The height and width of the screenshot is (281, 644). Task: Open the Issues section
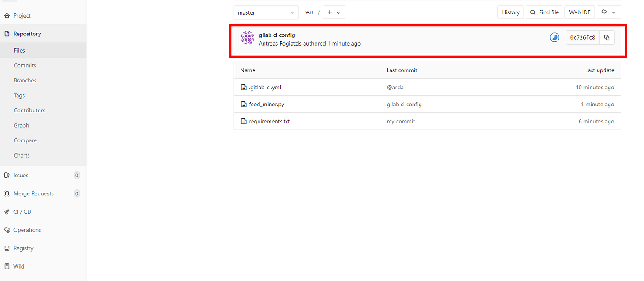[21, 175]
